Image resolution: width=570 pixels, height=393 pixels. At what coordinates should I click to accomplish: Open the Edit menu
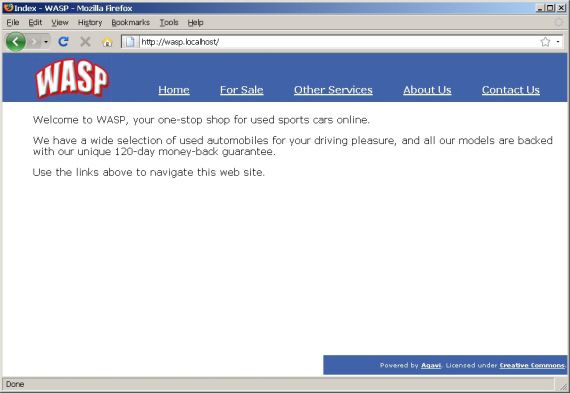coord(35,23)
